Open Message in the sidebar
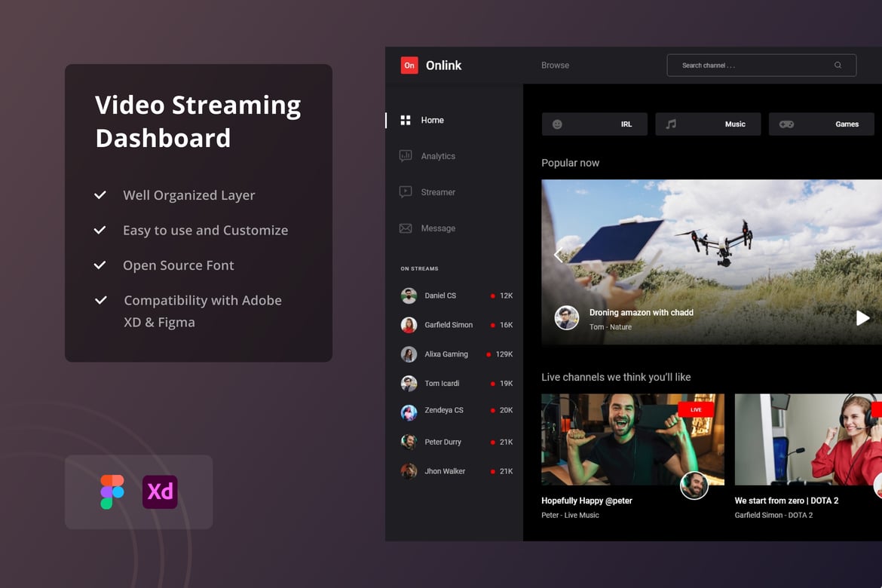 coord(438,228)
